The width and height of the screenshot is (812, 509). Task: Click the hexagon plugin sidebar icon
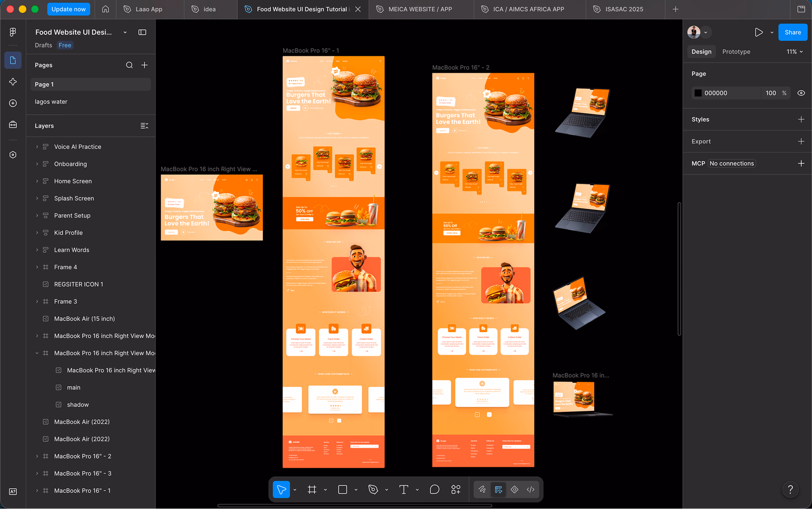coord(13,155)
